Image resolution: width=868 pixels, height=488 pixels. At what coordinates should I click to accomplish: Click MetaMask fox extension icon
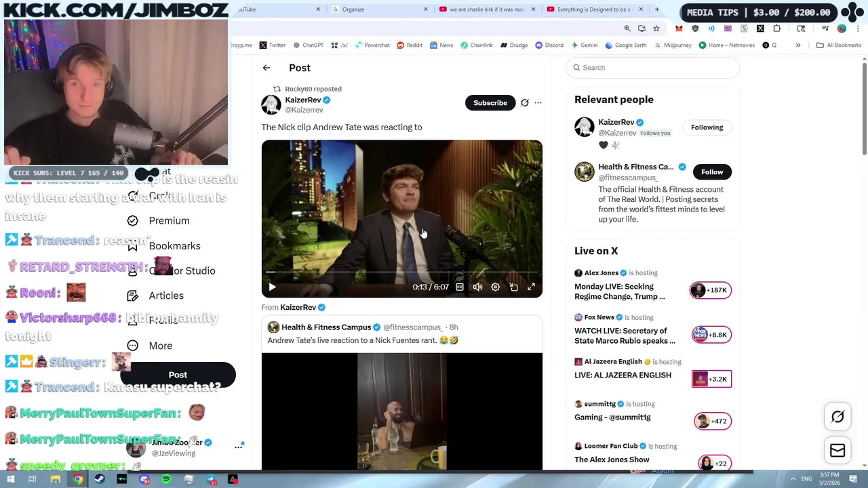pos(679,28)
